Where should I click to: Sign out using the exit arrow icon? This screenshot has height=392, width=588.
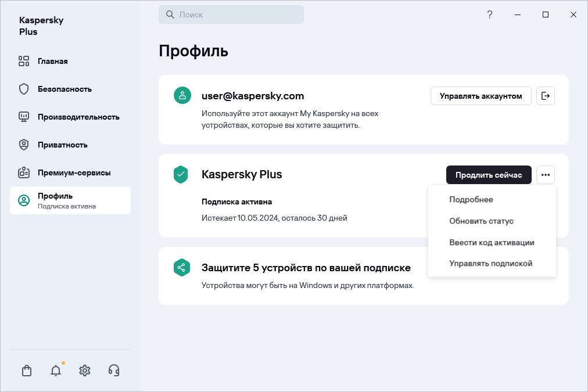[545, 96]
